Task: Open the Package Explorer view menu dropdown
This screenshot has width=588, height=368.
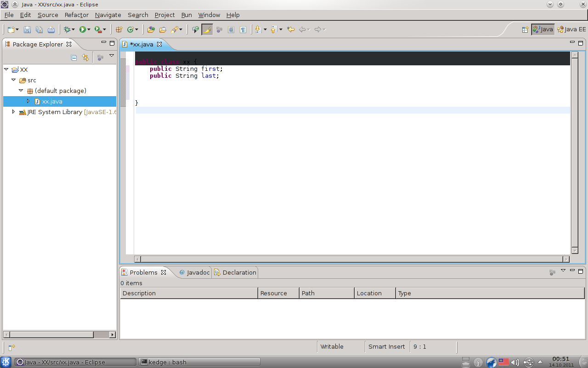Action: pos(112,56)
